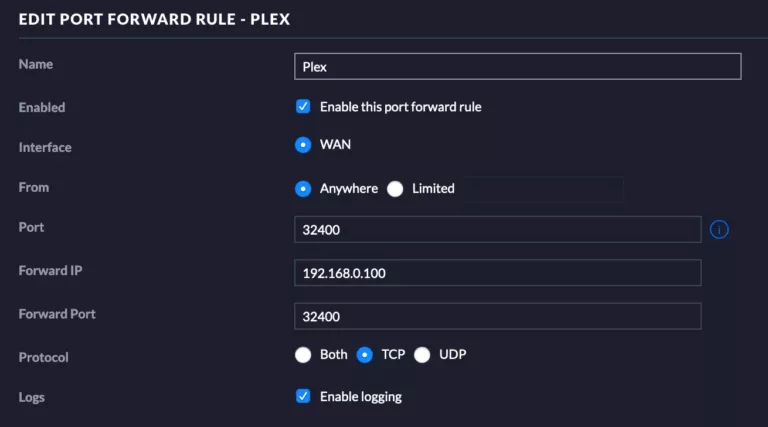The image size is (768, 427).
Task: Click the Forward IP row label
Action: 50,271
